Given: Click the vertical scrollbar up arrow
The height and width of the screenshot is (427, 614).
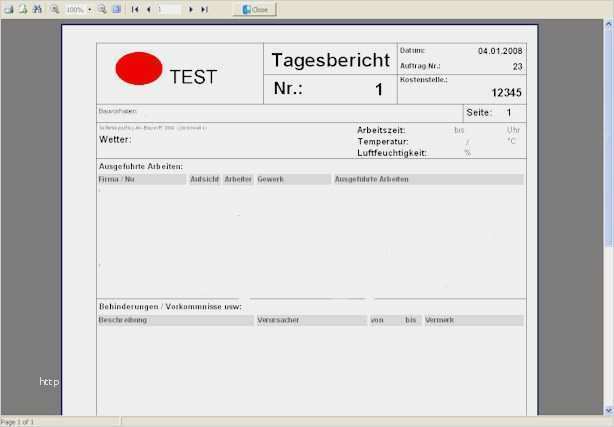Looking at the screenshot, I should point(609,25).
